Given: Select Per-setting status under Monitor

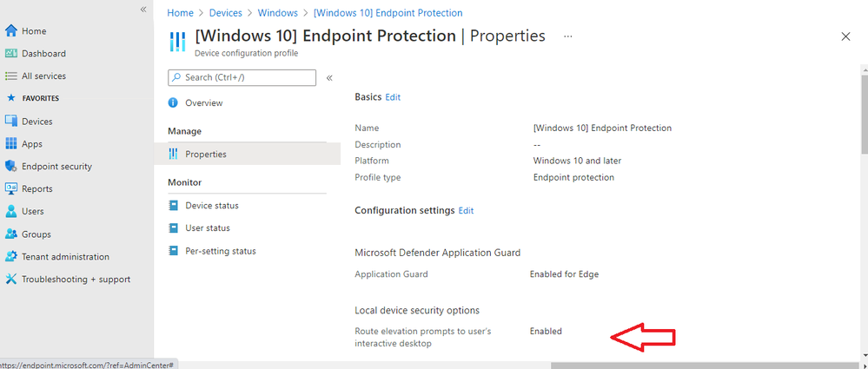Looking at the screenshot, I should [220, 251].
